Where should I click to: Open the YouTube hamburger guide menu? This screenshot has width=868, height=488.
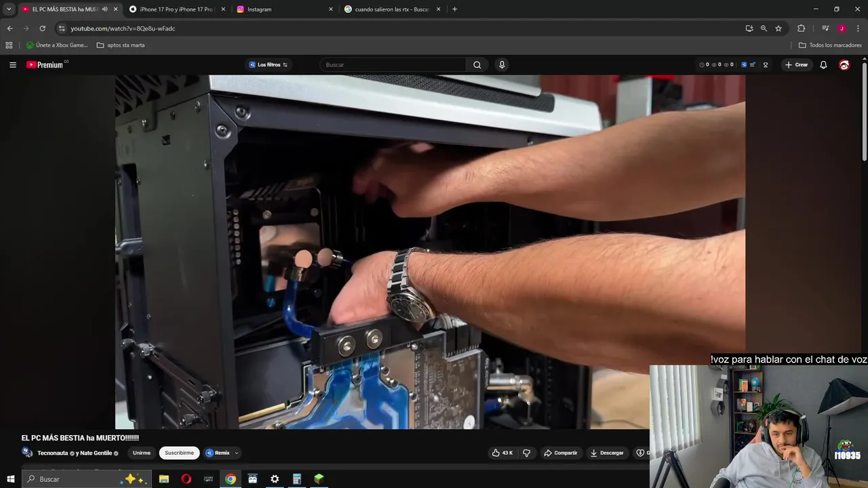pos(13,65)
